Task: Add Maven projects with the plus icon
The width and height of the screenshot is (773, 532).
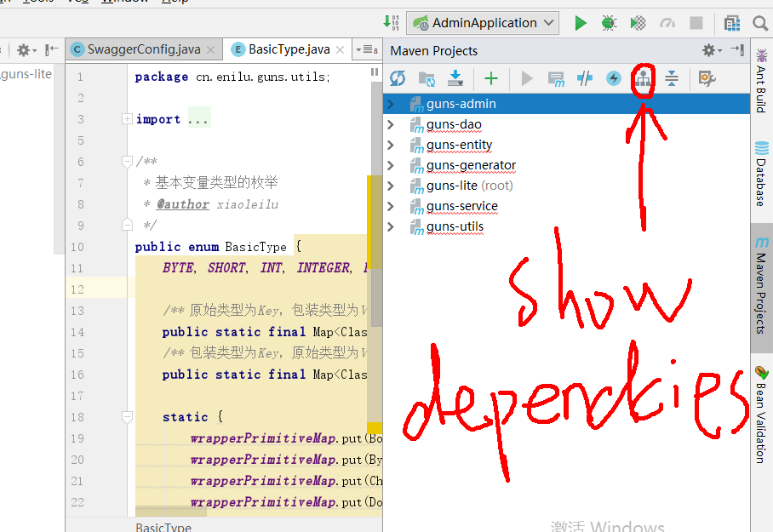Action: coord(491,78)
